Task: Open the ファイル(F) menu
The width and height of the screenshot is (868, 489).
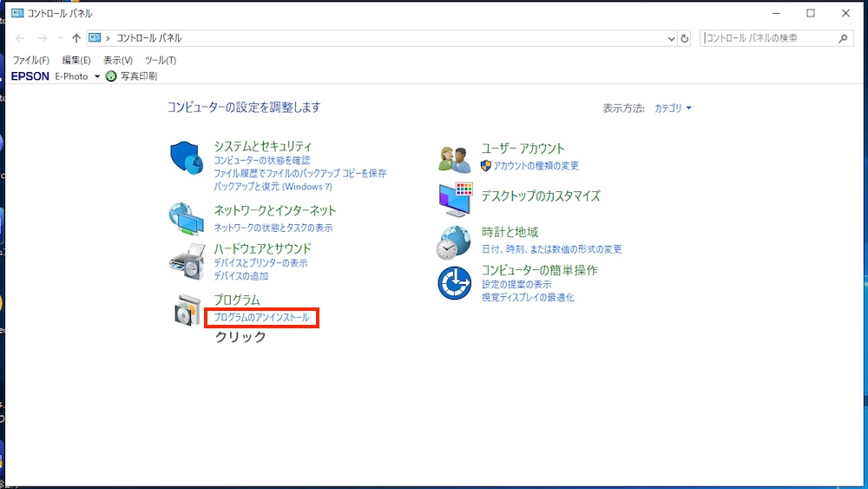Action: tap(31, 60)
